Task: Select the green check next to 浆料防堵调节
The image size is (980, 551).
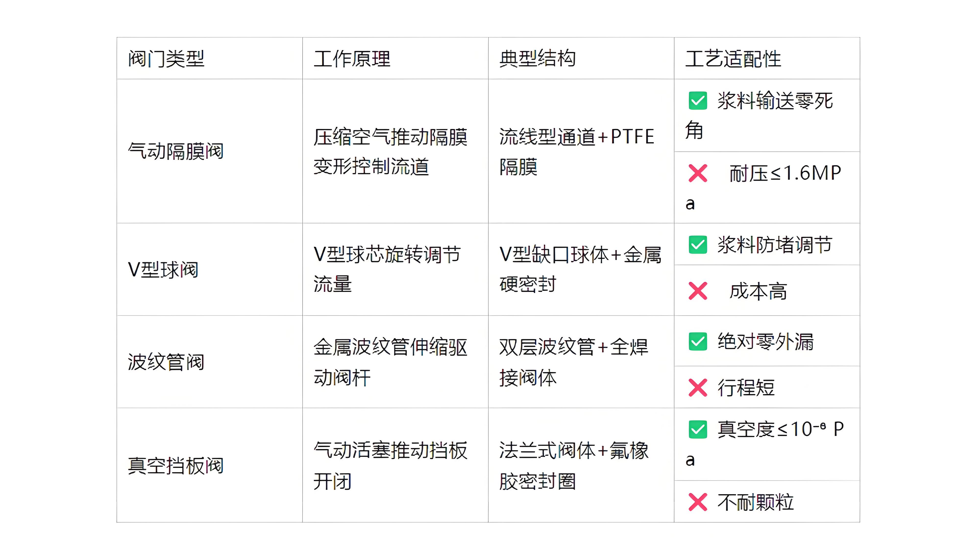Action: [x=698, y=245]
